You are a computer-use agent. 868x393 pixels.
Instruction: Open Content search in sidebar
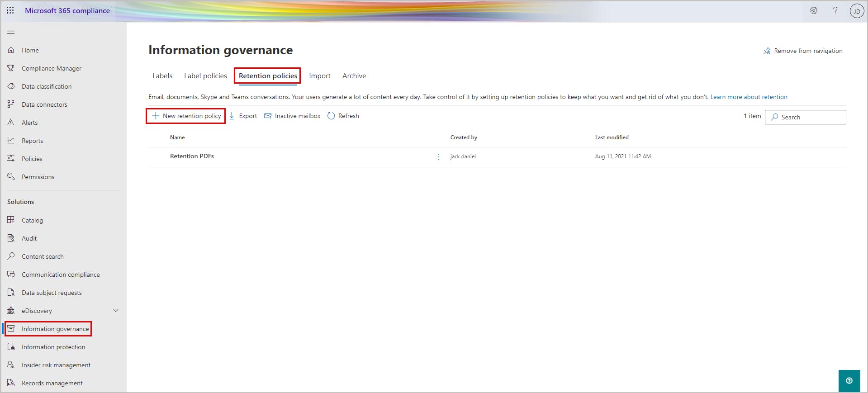coord(43,256)
